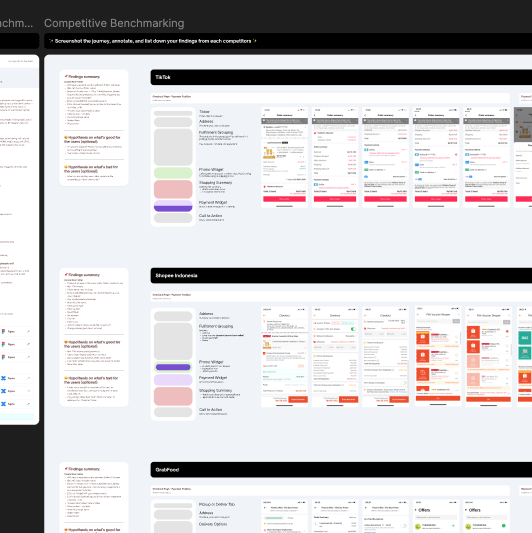532x533 pixels.
Task: Click the emoji before TikTok's what's good hypothesis
Action: pos(66,137)
